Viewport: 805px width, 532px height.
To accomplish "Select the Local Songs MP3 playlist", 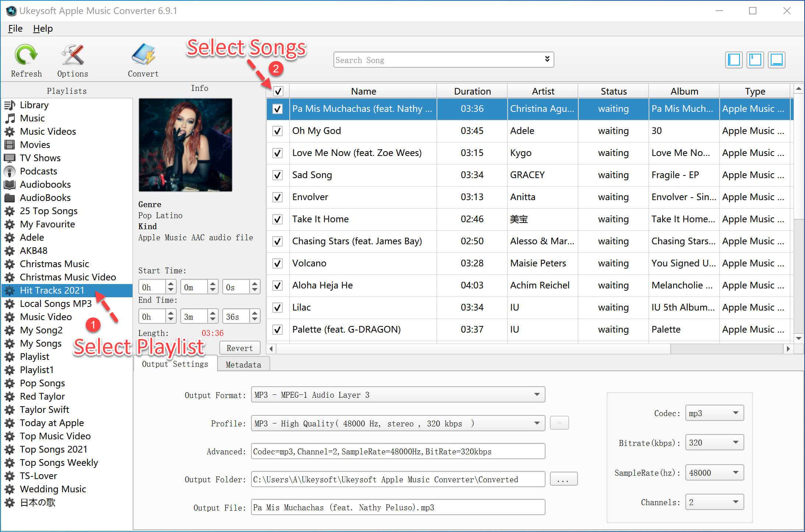I will [56, 304].
